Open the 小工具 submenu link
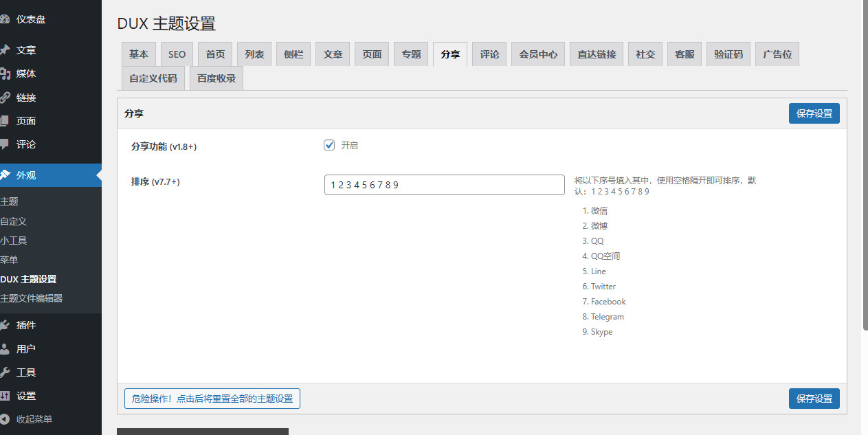This screenshot has height=435, width=868. click(x=13, y=241)
